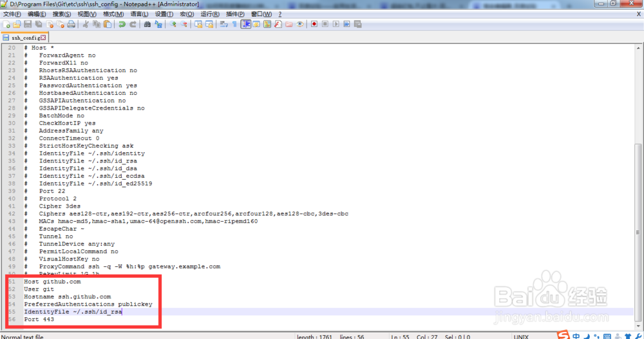Print the document with the printer icon
The width and height of the screenshot is (644, 339).
point(71,24)
